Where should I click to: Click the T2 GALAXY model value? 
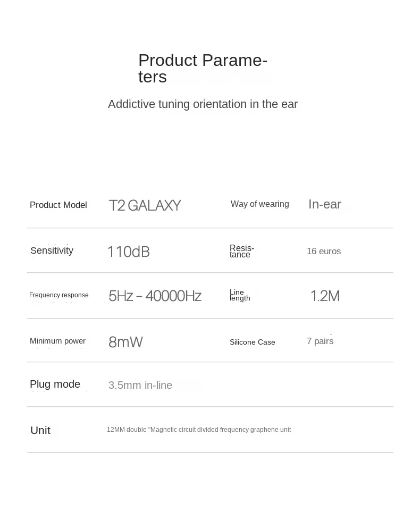(x=145, y=205)
